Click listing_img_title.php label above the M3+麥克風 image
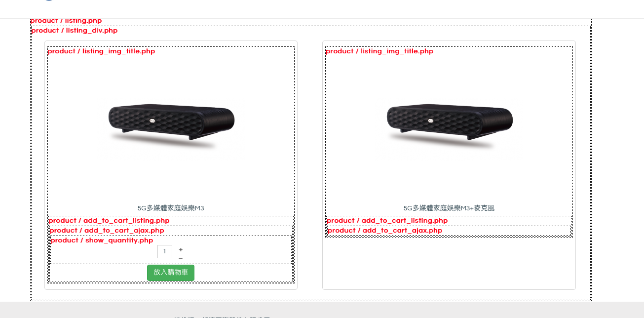This screenshot has height=318, width=644. 379,51
